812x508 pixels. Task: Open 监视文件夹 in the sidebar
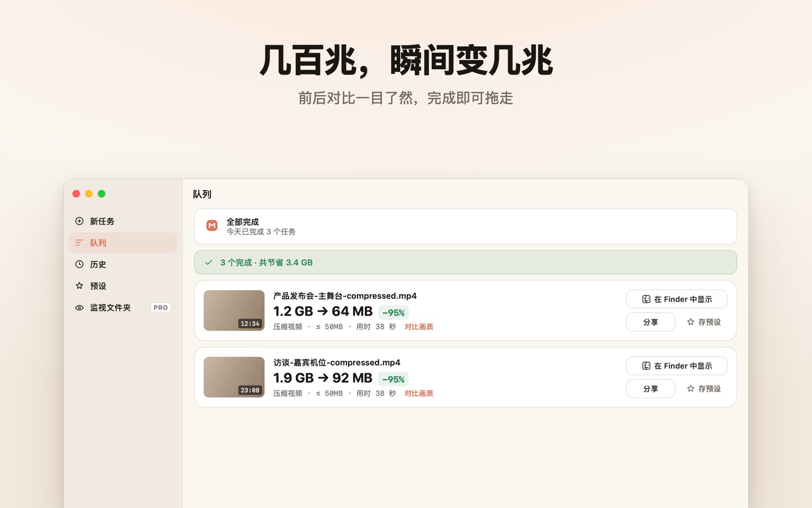click(123, 307)
